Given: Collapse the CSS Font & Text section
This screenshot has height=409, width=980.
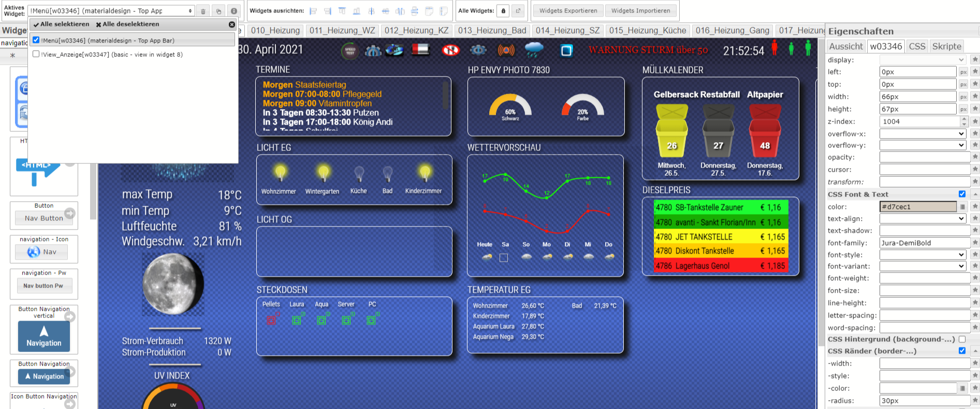Looking at the screenshot, I should pyautogui.click(x=975, y=194).
